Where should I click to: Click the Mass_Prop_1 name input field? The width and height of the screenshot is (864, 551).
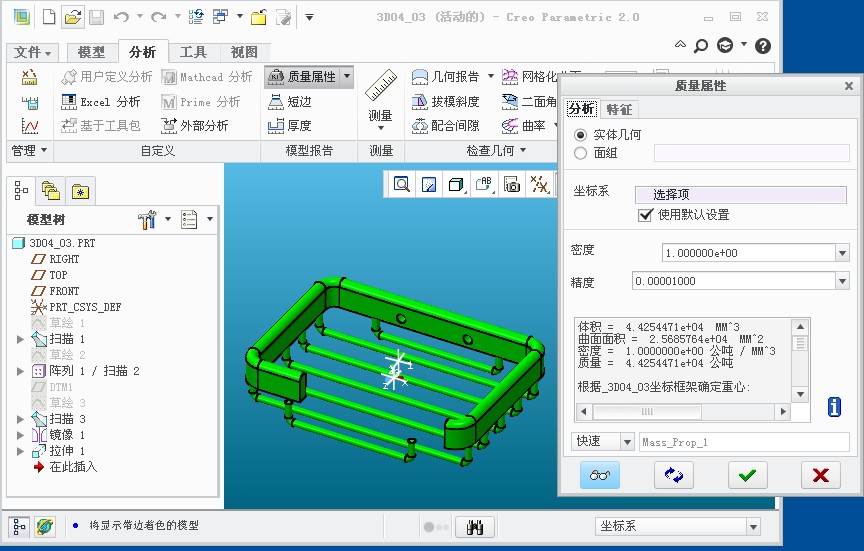coord(743,442)
